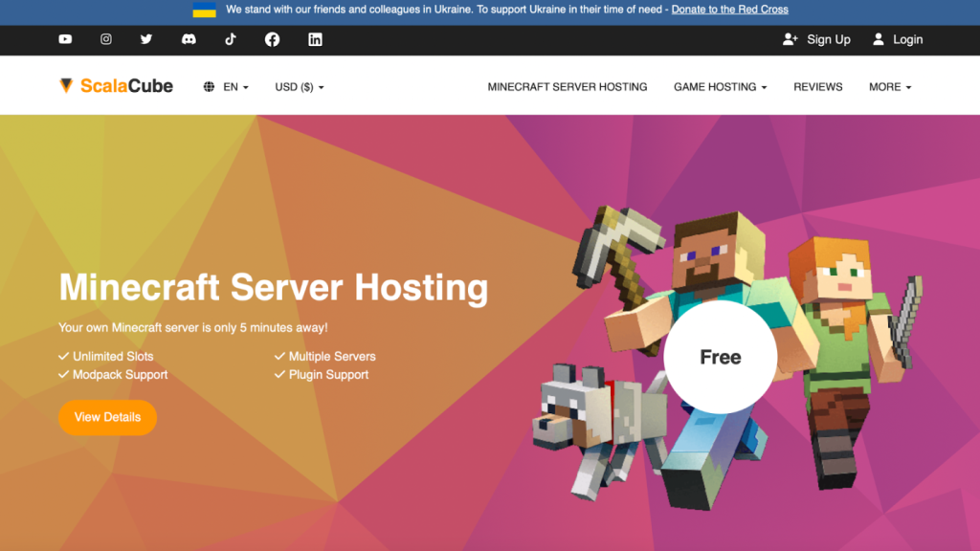Click the white Free circle badge

(721, 358)
